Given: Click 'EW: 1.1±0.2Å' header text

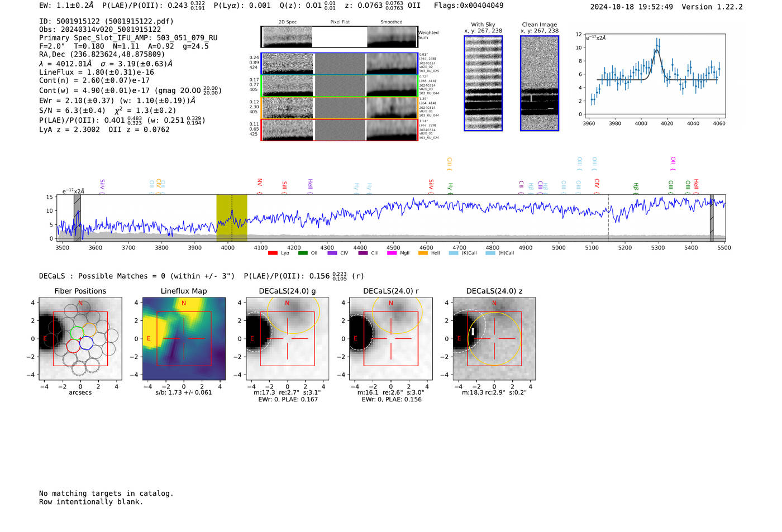Looking at the screenshot, I should [x=66, y=6].
